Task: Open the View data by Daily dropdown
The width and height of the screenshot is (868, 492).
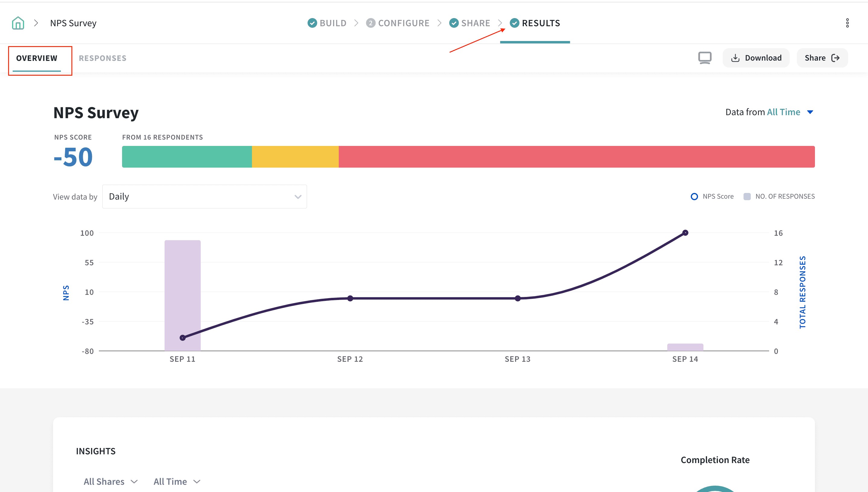Action: pyautogui.click(x=204, y=196)
